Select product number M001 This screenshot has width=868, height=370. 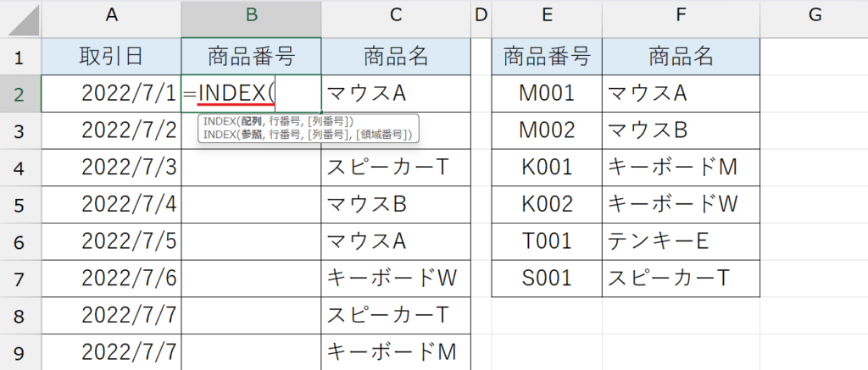[x=547, y=94]
